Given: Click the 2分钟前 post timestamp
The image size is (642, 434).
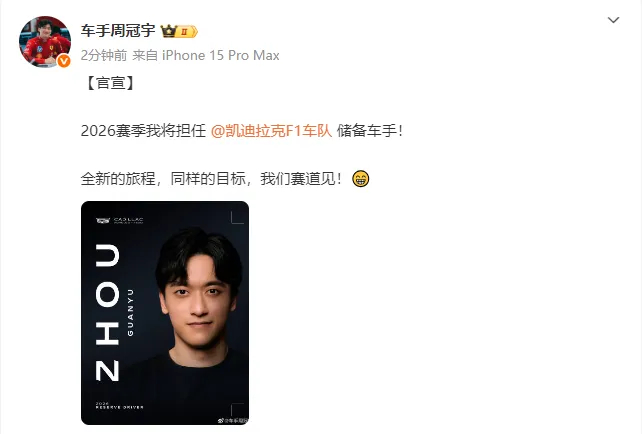Looking at the screenshot, I should click(x=104, y=55).
